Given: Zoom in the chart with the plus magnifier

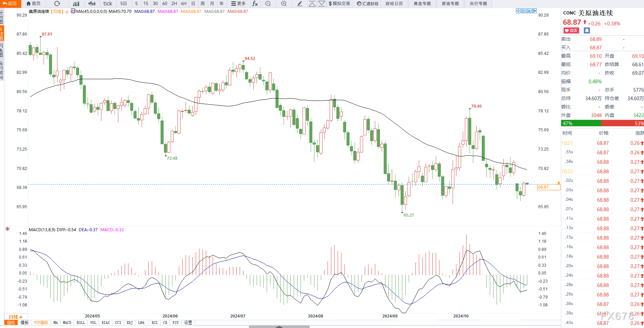Looking at the screenshot, I should click(x=284, y=4).
